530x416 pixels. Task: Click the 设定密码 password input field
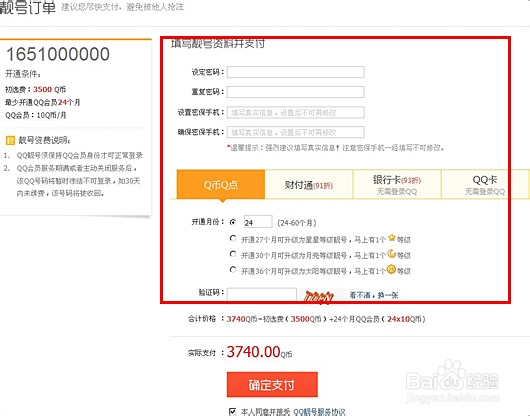click(x=295, y=72)
